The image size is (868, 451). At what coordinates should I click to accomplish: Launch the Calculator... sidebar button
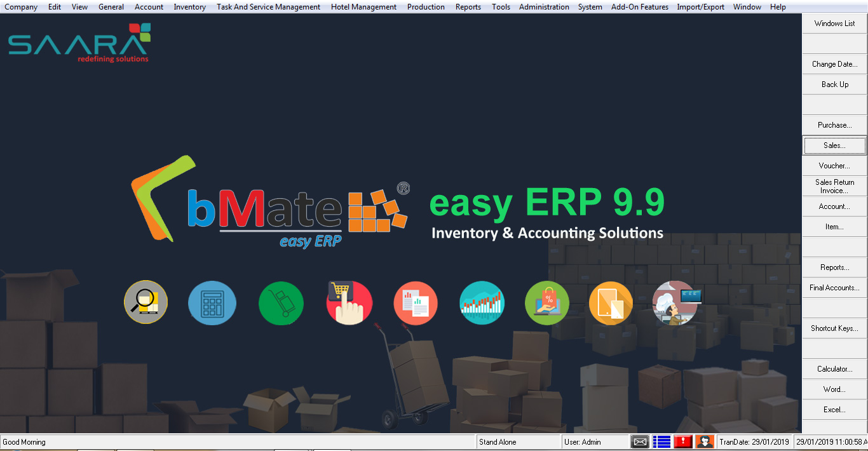coord(834,369)
